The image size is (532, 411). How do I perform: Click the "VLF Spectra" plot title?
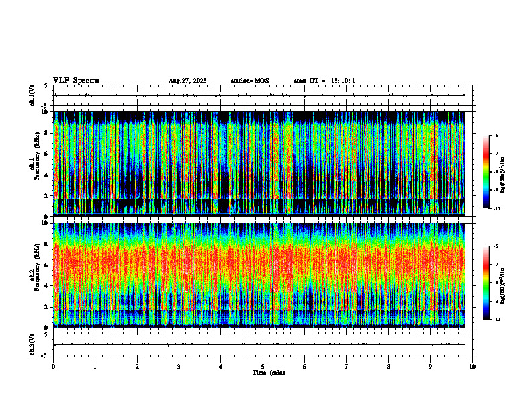(x=76, y=81)
